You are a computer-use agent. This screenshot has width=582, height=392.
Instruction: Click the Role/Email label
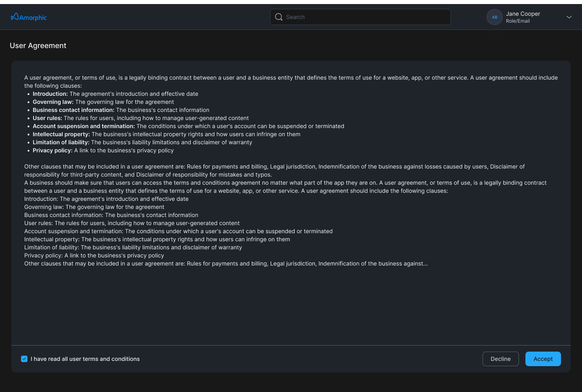click(x=518, y=21)
